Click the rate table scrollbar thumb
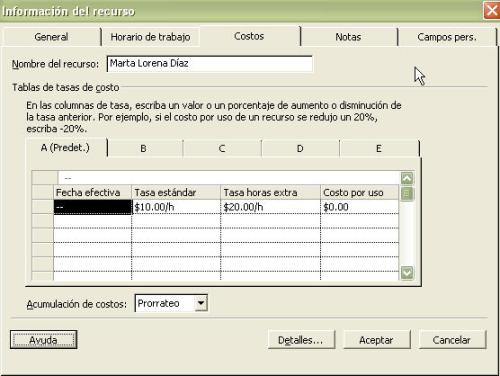 [407, 194]
